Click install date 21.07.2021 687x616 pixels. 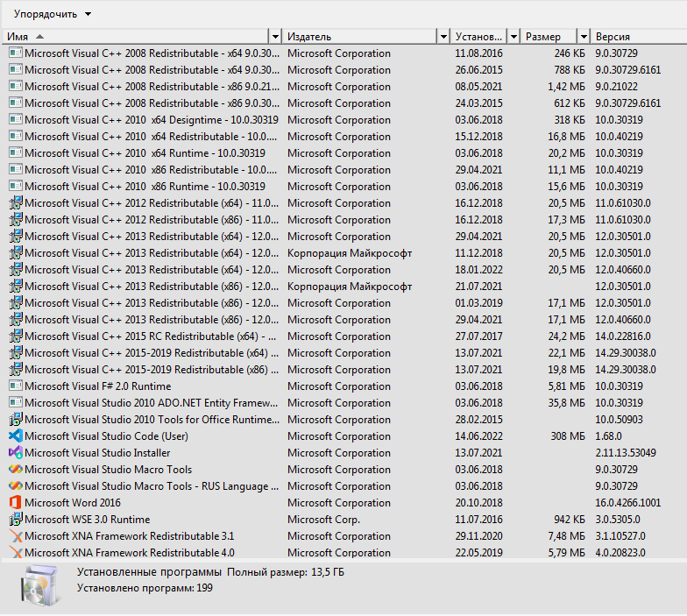tap(478, 286)
